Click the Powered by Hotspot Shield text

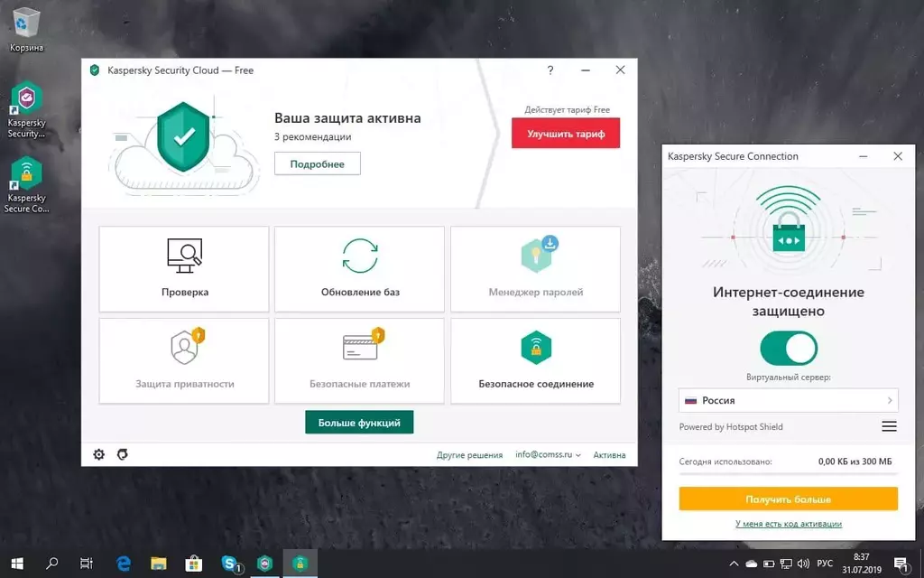pyautogui.click(x=731, y=427)
